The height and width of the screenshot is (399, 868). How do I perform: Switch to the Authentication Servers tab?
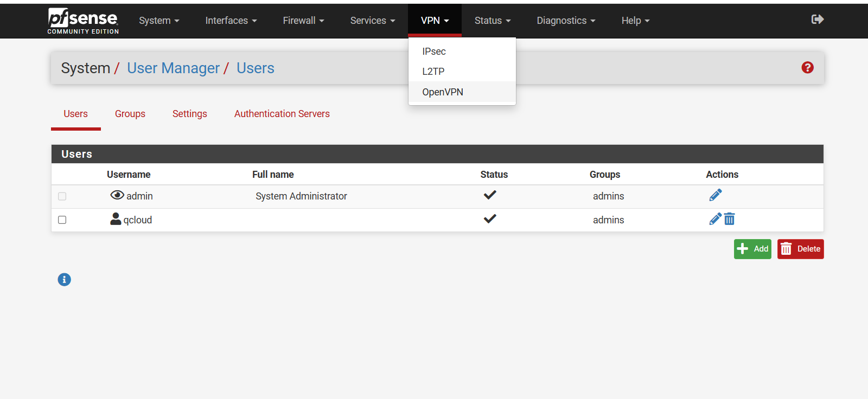pos(282,114)
